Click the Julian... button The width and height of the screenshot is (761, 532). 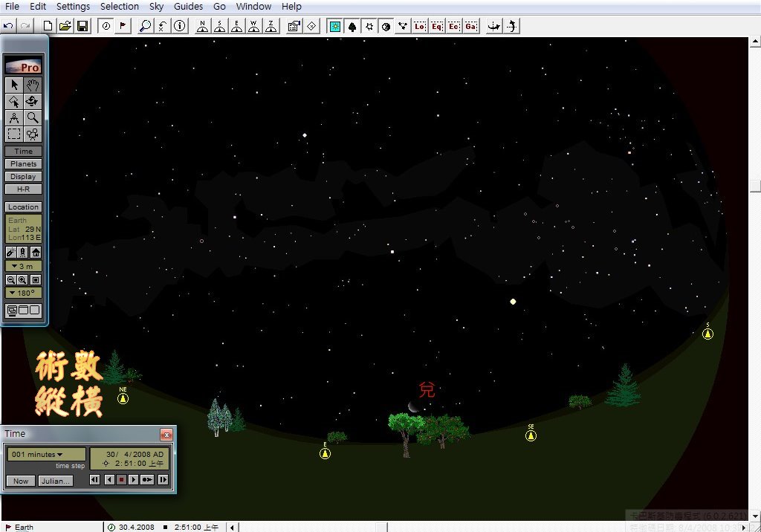tap(56, 481)
